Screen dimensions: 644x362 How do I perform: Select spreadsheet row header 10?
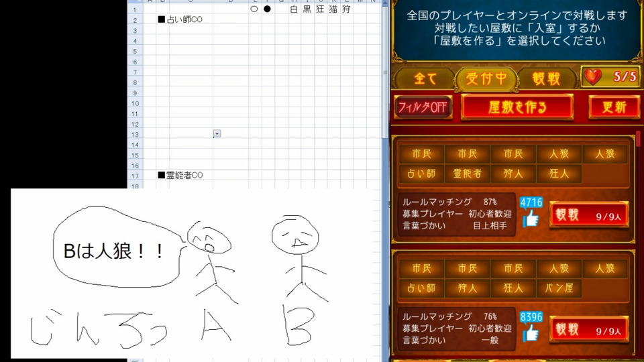point(135,103)
